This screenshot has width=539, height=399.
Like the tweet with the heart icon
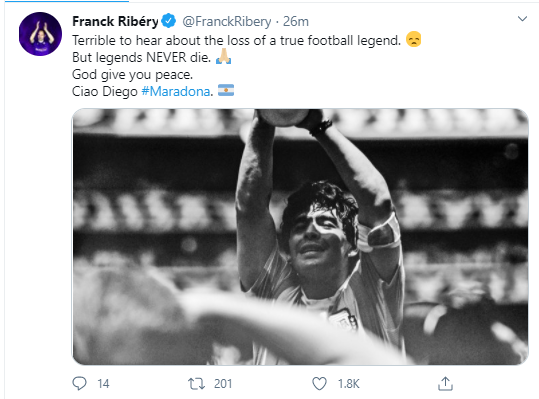319,384
